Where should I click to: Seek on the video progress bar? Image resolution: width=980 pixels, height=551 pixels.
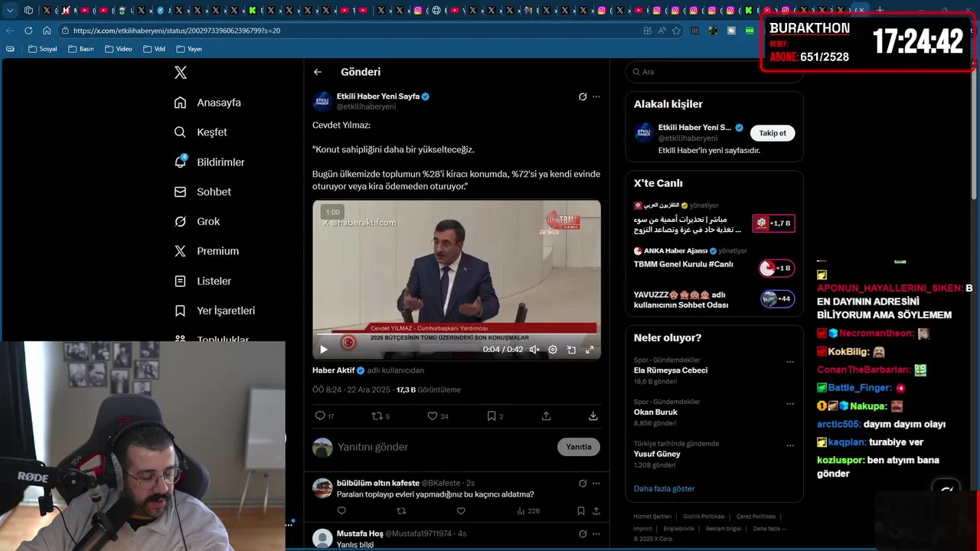456,334
